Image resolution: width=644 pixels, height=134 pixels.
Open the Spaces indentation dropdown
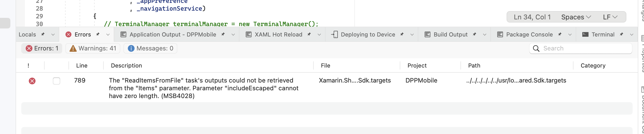point(576,17)
